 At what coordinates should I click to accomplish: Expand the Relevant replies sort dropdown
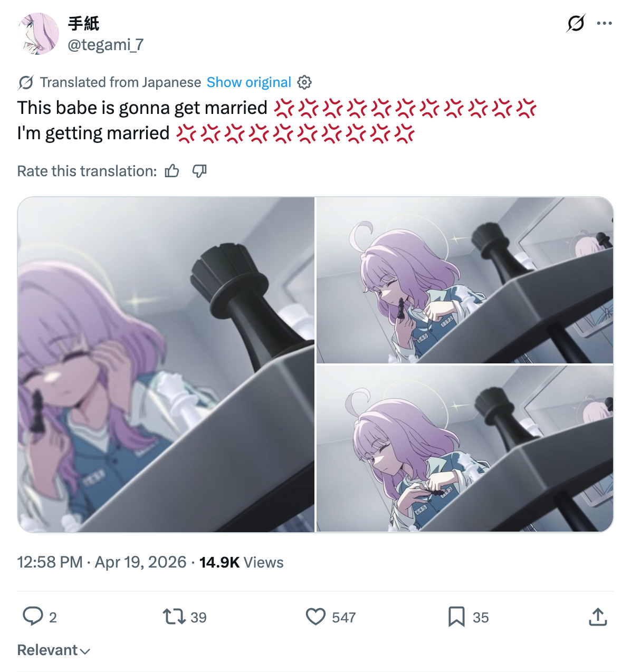click(x=54, y=650)
